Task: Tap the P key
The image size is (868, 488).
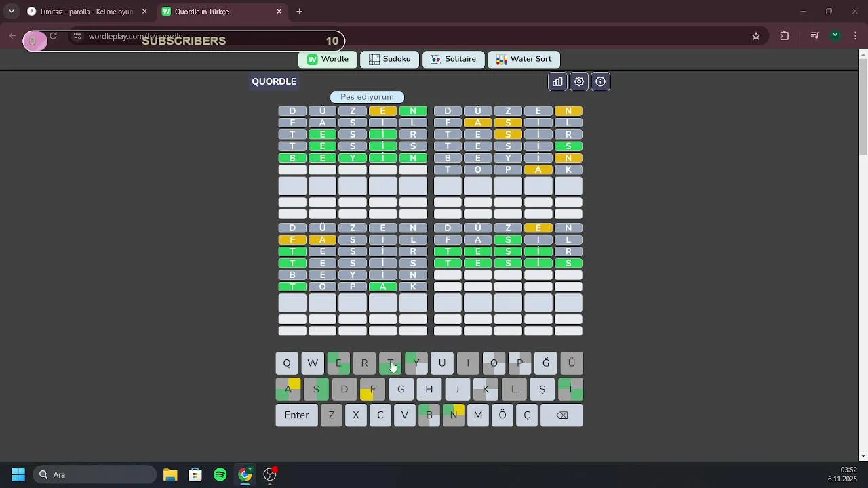Action: (519, 363)
